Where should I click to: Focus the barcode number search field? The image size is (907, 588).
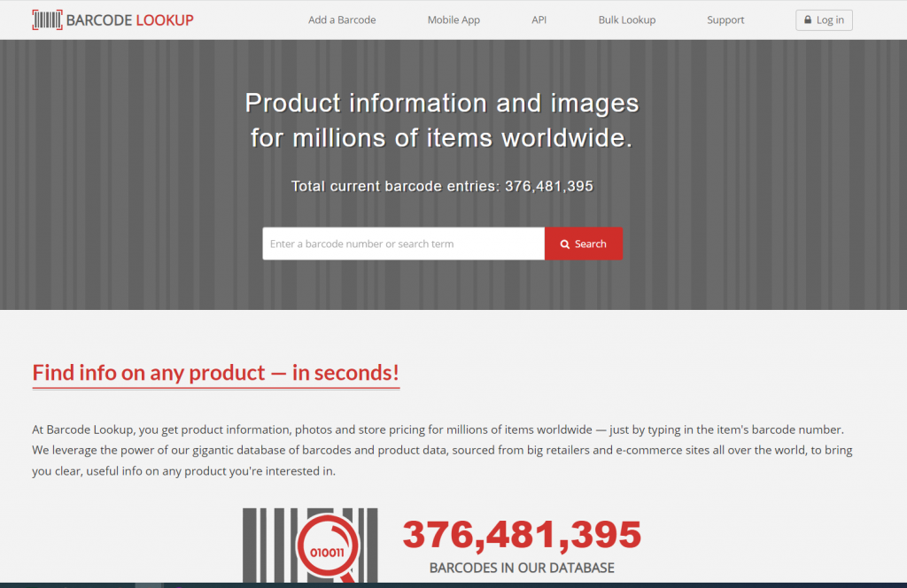click(x=403, y=244)
